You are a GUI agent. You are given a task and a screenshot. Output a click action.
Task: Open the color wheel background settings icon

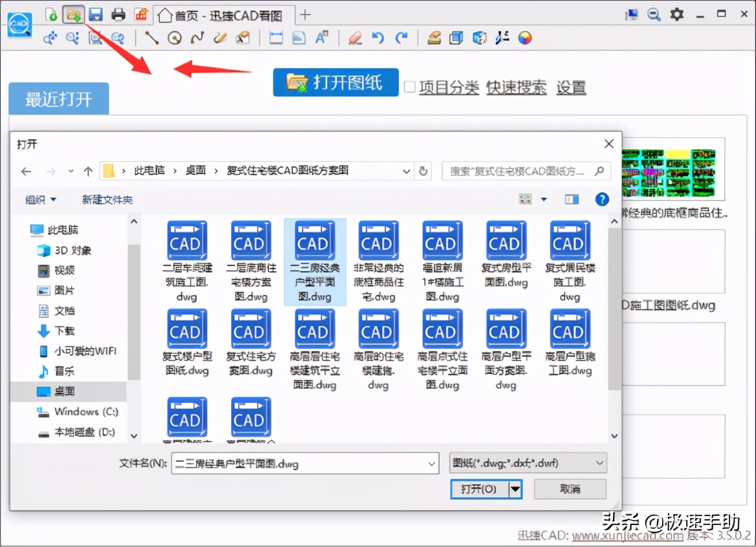[x=524, y=38]
